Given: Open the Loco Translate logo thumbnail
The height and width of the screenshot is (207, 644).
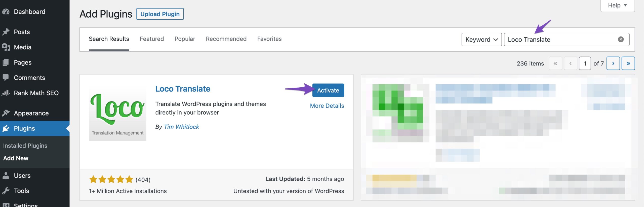Looking at the screenshot, I should (x=117, y=112).
